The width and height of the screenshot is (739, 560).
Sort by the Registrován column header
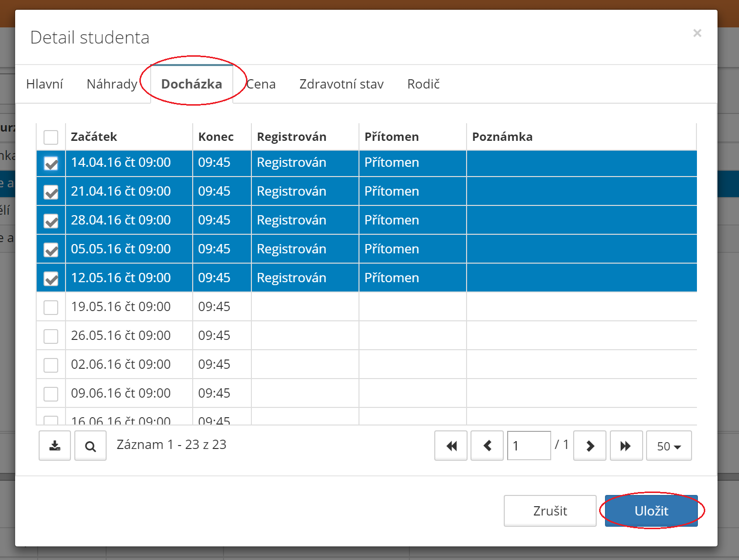(x=305, y=137)
